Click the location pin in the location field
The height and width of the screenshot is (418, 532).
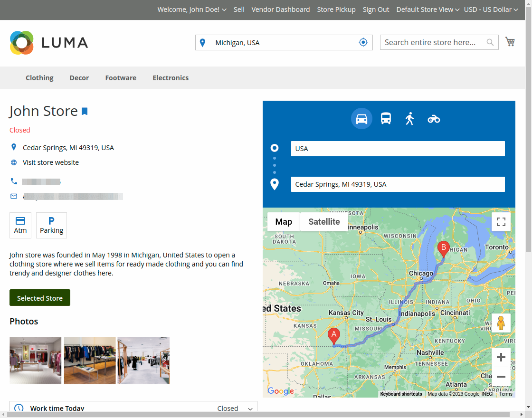(202, 43)
